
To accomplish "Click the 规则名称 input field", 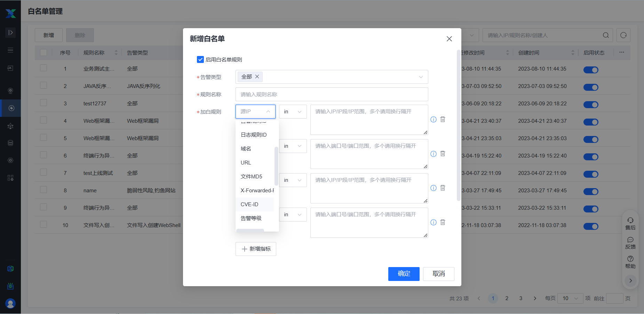I will pos(332,94).
